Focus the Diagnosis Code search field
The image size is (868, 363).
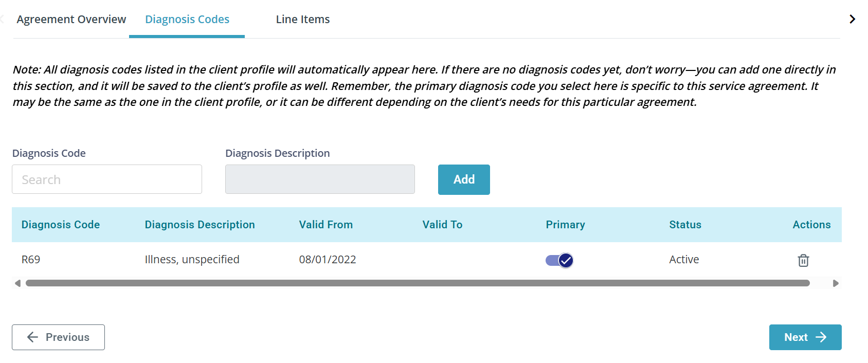tap(107, 179)
